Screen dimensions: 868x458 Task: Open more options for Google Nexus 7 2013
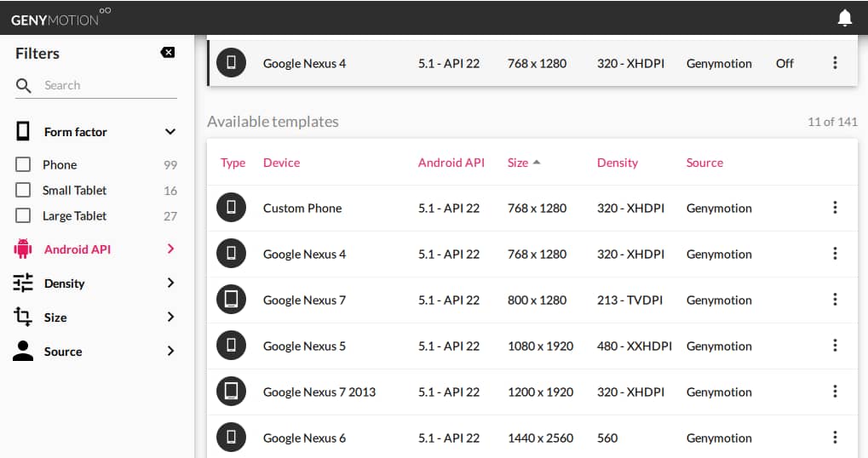tap(835, 391)
